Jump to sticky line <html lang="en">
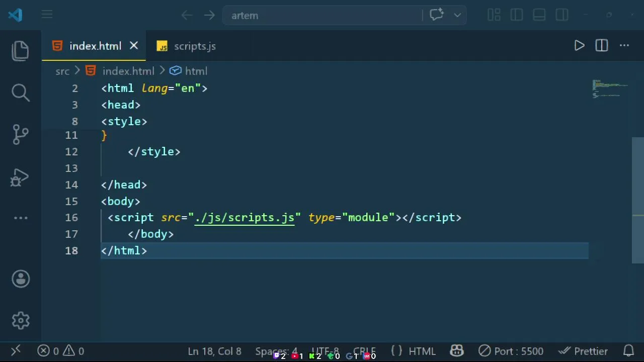This screenshot has width=644, height=362. click(x=154, y=88)
